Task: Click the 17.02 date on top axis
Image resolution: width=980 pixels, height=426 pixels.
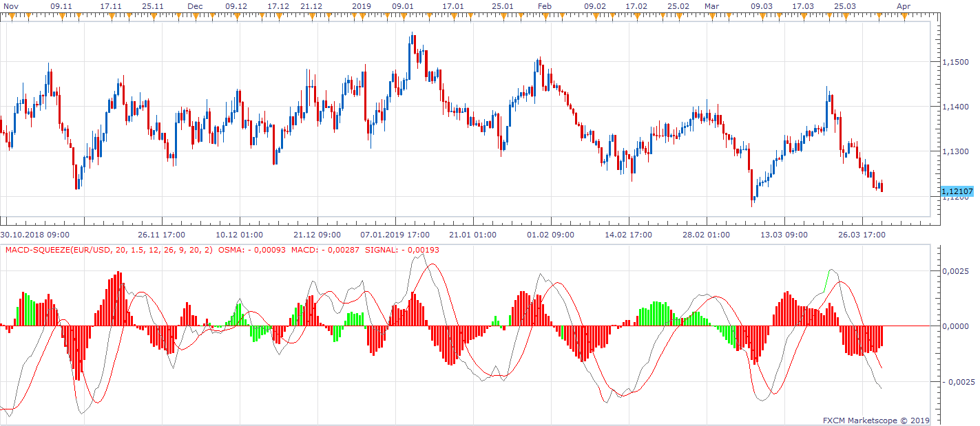Action: (x=636, y=6)
